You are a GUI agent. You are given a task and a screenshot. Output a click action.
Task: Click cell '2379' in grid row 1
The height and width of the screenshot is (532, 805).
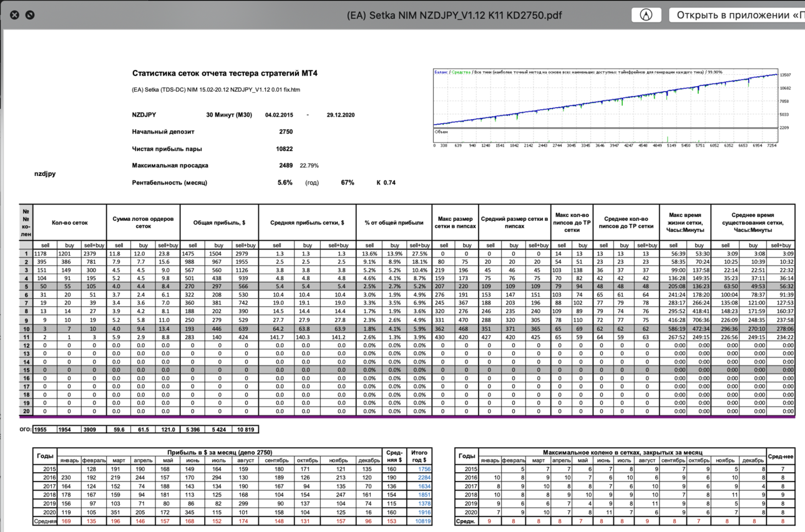[x=94, y=254]
